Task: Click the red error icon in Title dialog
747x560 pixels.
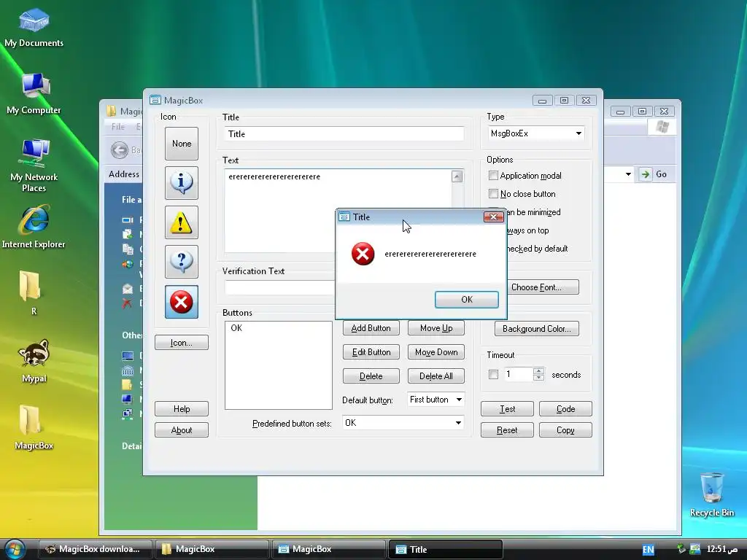Action: coord(363,254)
